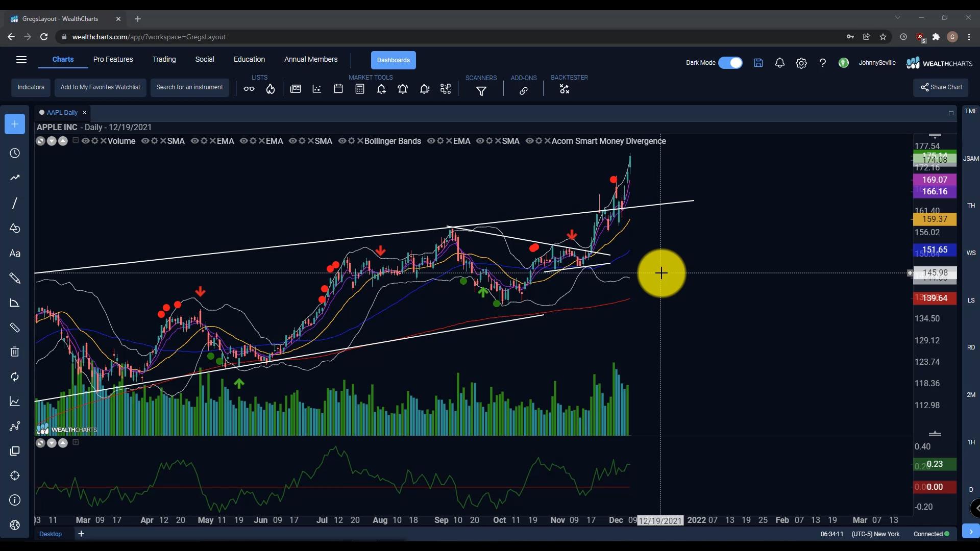Click down arrow circle on main chart pane
Screen dimensions: 980x551
[52, 141]
